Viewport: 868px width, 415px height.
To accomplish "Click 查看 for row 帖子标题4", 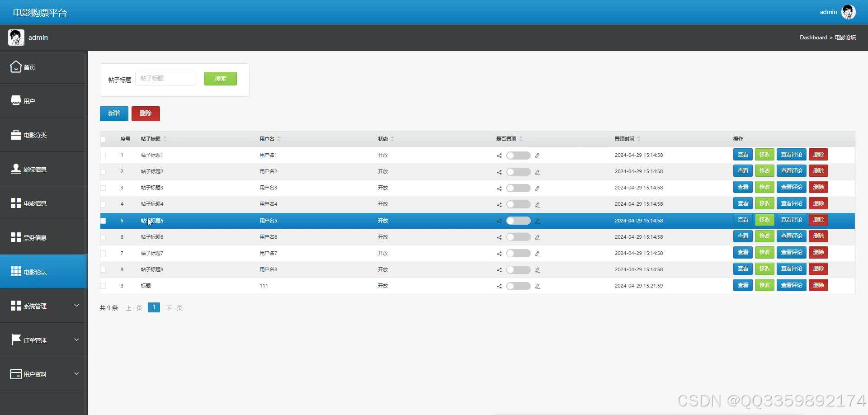I will pos(743,203).
